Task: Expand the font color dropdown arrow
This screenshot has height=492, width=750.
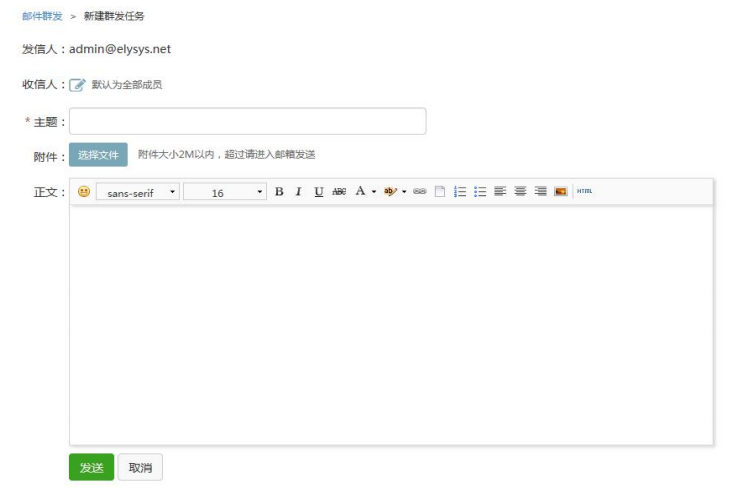Action: [374, 192]
